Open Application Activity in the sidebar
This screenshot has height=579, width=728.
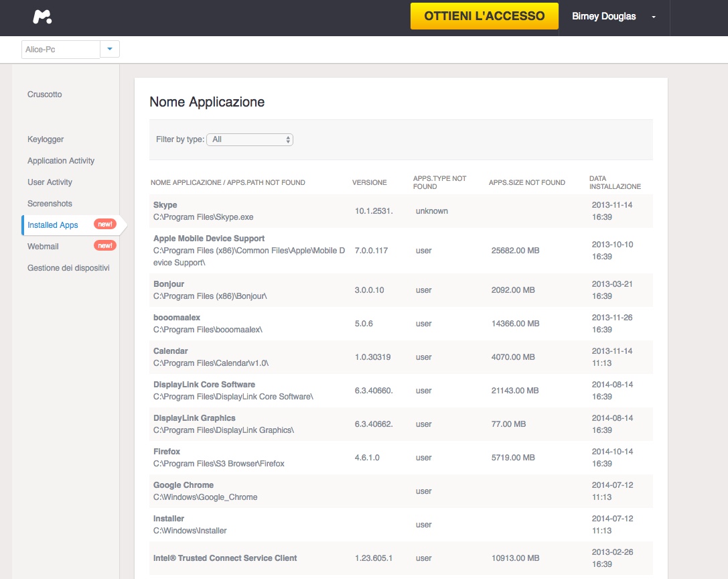coord(61,161)
